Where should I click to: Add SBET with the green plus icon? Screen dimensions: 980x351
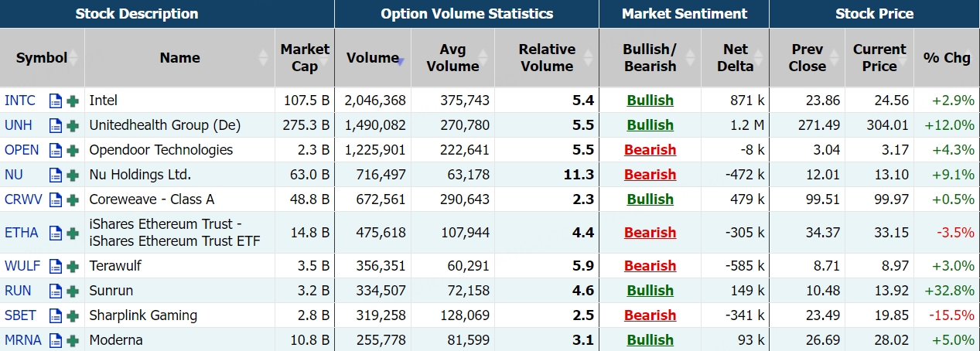pyautogui.click(x=73, y=315)
